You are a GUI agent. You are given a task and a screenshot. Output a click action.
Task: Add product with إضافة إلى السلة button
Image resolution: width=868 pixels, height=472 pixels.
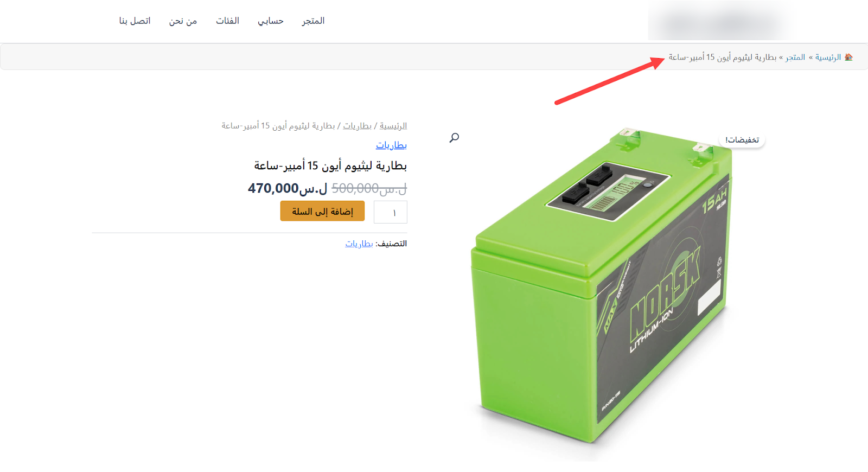pyautogui.click(x=322, y=211)
